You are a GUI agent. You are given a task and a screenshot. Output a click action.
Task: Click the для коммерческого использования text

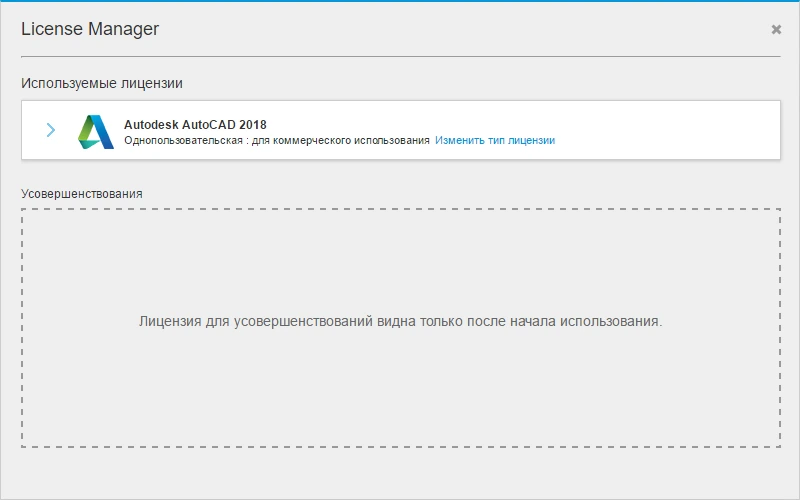[x=341, y=140]
